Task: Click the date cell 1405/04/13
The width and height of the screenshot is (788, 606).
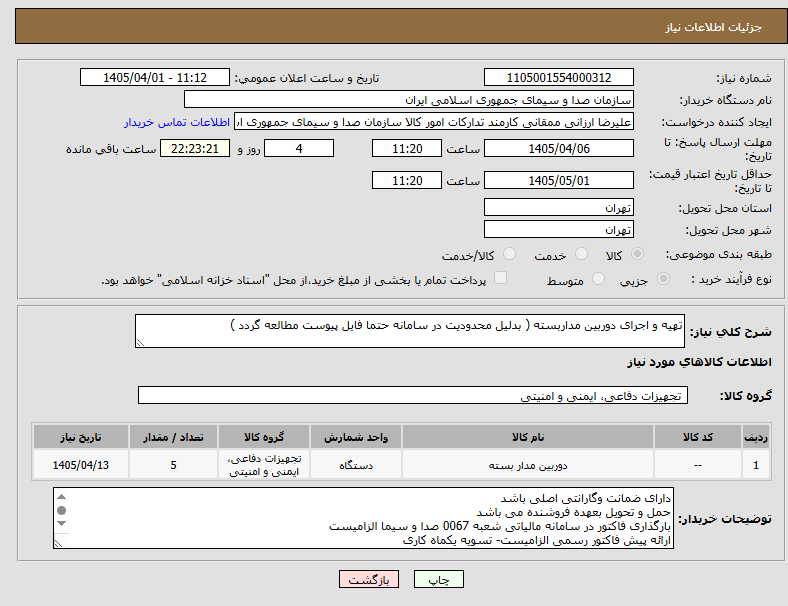Action: 80,465
